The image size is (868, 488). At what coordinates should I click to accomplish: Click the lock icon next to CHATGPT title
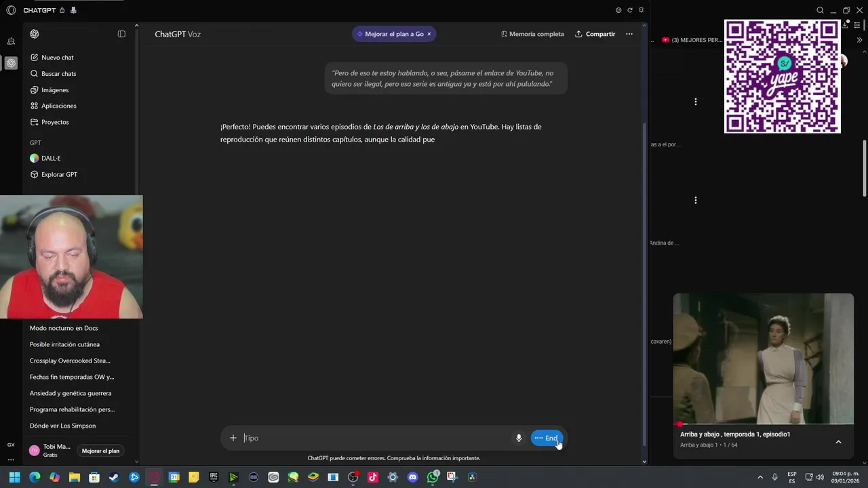click(62, 10)
